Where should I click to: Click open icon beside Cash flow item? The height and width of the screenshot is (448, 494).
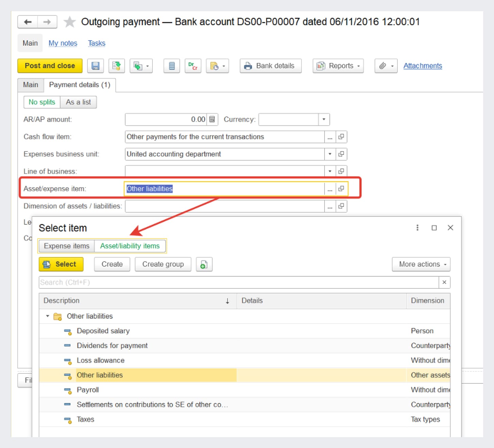click(341, 137)
